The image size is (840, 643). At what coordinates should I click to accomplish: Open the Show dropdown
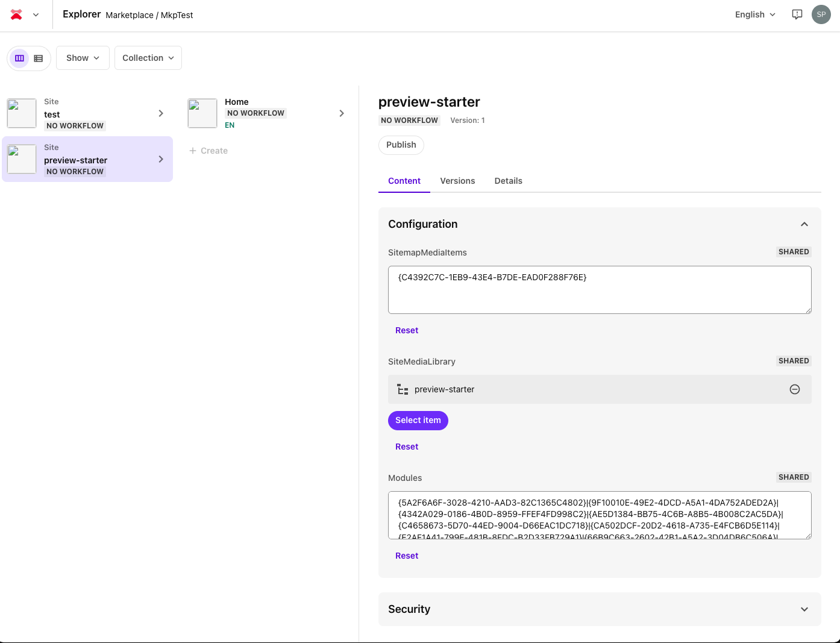83,58
